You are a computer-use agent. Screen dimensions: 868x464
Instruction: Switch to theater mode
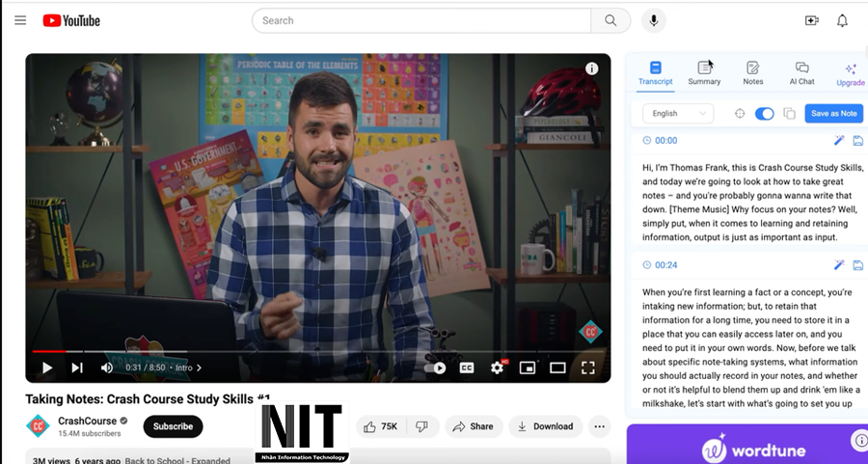point(557,368)
